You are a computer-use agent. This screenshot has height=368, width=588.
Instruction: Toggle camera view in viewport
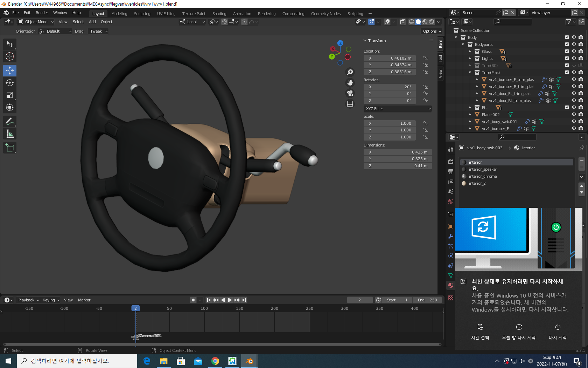point(350,93)
